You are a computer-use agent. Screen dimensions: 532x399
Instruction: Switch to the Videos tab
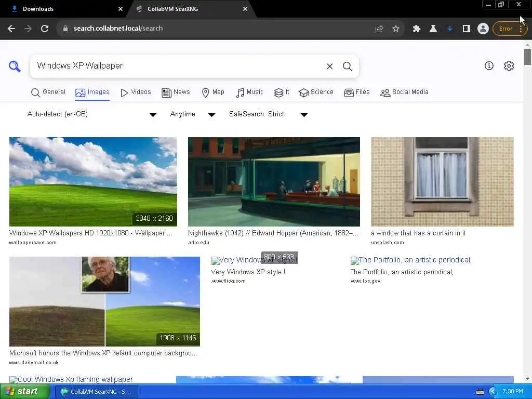[136, 92]
